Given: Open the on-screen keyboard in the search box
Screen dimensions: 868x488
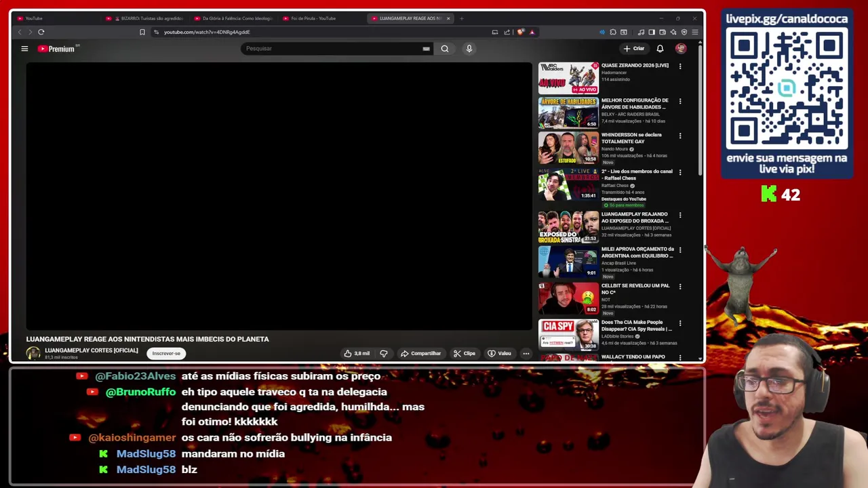Looking at the screenshot, I should (x=426, y=49).
